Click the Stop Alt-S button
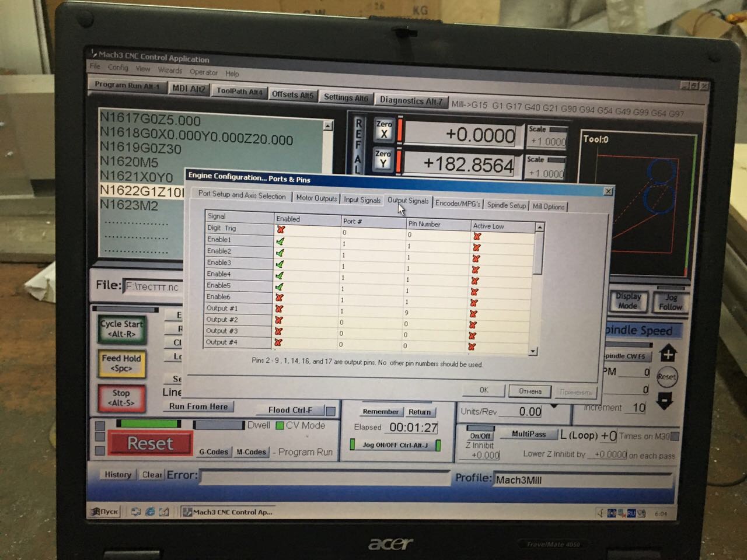747x560 pixels. click(120, 398)
